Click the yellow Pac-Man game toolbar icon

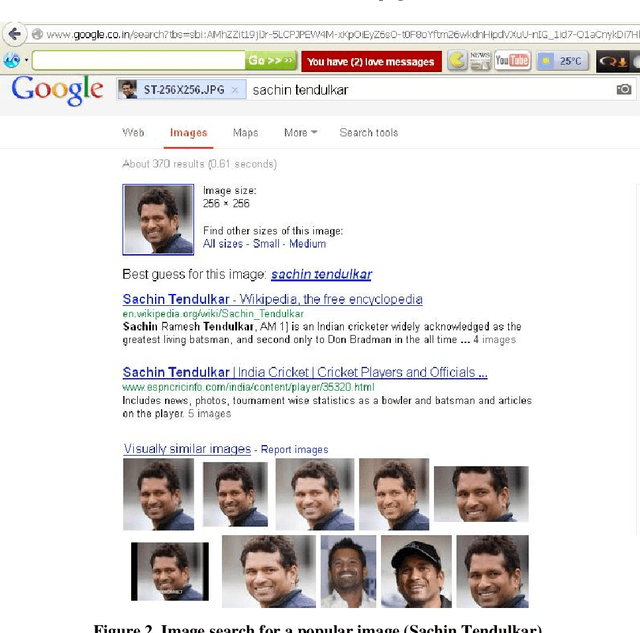[456, 61]
